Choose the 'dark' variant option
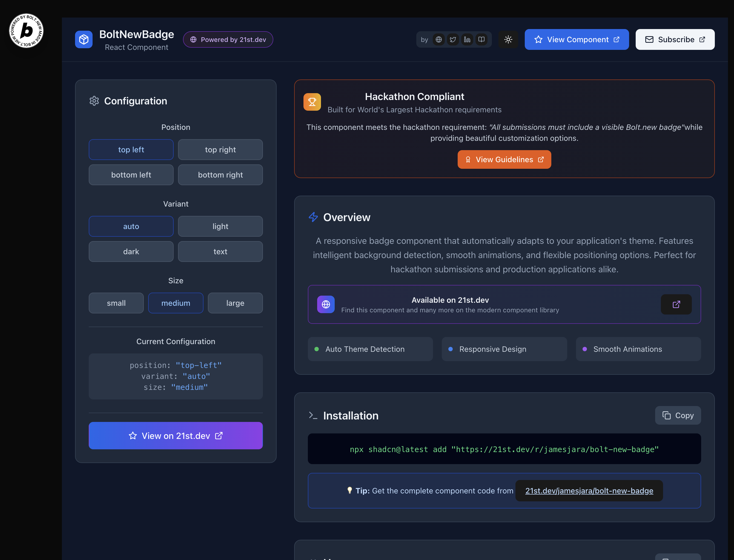The height and width of the screenshot is (560, 734). point(131,252)
